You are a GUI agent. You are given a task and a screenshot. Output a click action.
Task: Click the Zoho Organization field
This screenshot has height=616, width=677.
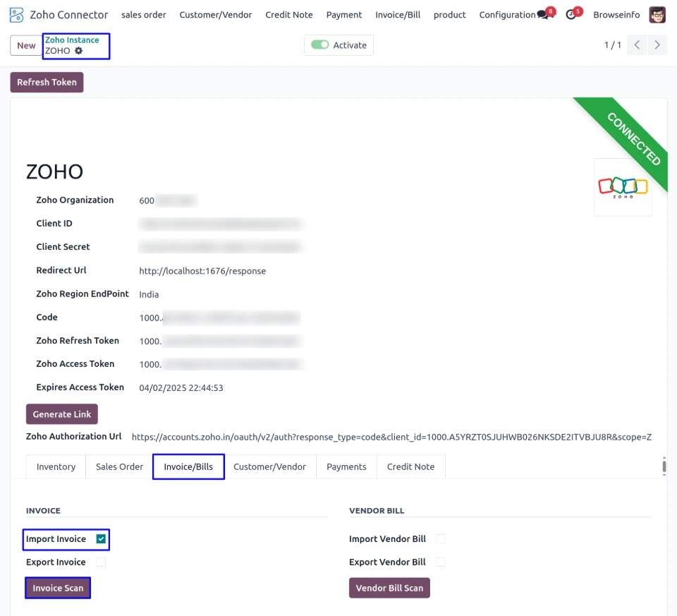pos(168,200)
